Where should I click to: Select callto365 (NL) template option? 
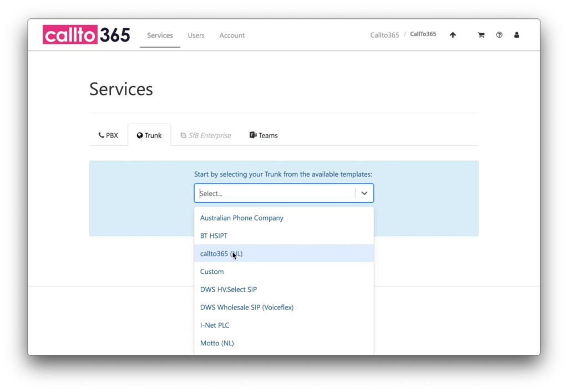(x=283, y=253)
